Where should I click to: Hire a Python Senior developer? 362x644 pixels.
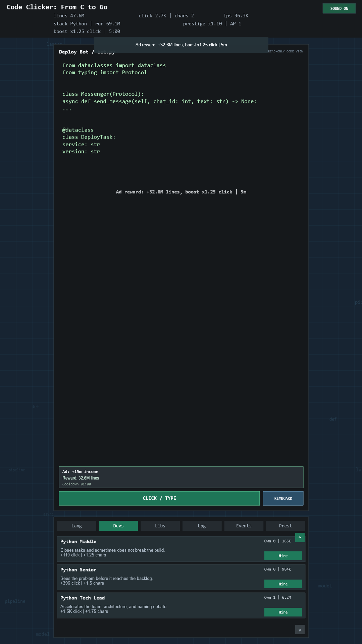point(283,584)
